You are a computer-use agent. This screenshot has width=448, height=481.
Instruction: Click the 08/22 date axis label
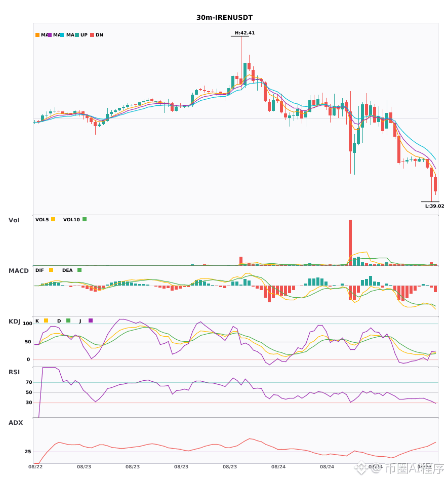pos(35,467)
